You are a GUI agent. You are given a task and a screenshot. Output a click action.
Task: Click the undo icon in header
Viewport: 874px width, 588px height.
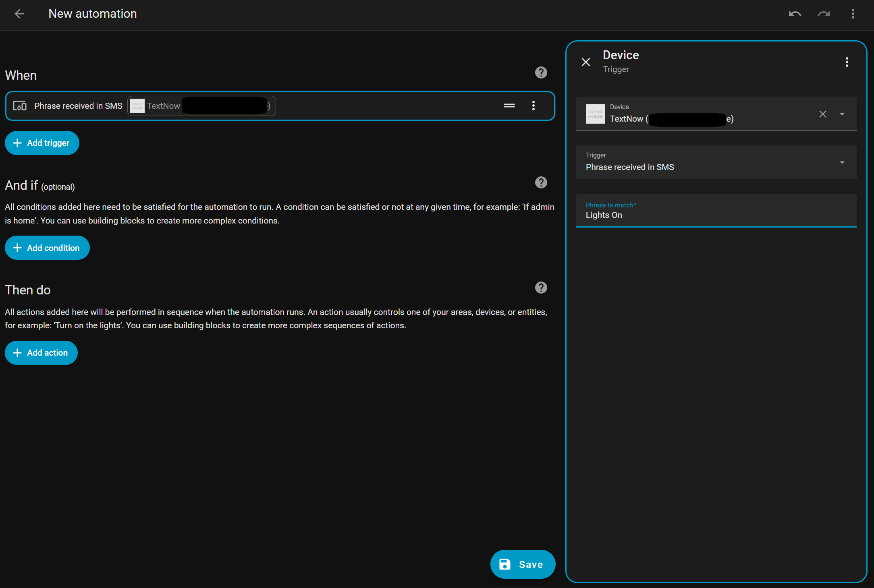coord(795,14)
